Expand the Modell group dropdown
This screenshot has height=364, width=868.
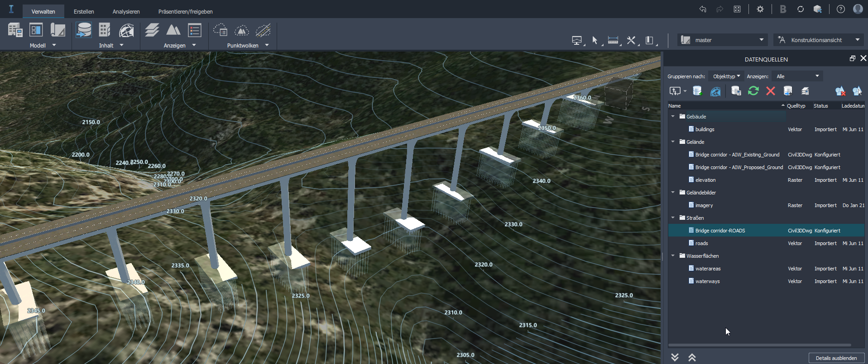(54, 45)
